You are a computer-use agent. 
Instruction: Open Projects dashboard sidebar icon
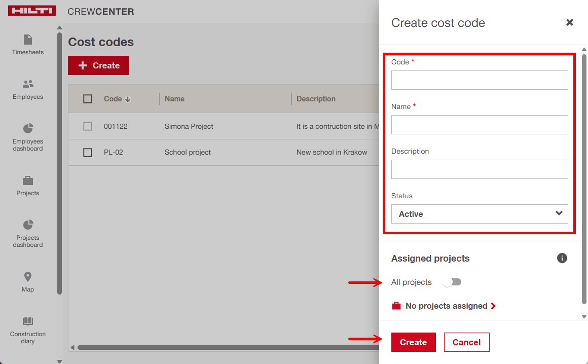pyautogui.click(x=28, y=225)
